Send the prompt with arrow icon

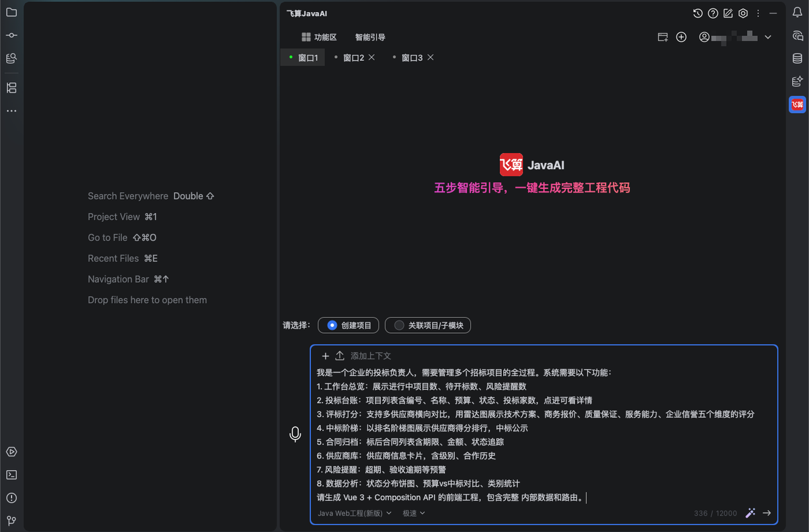[x=767, y=513]
